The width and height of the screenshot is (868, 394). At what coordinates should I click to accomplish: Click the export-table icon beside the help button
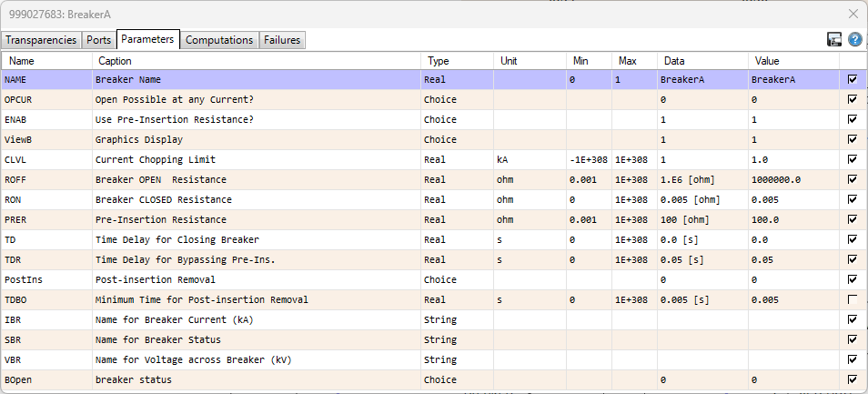tap(834, 39)
